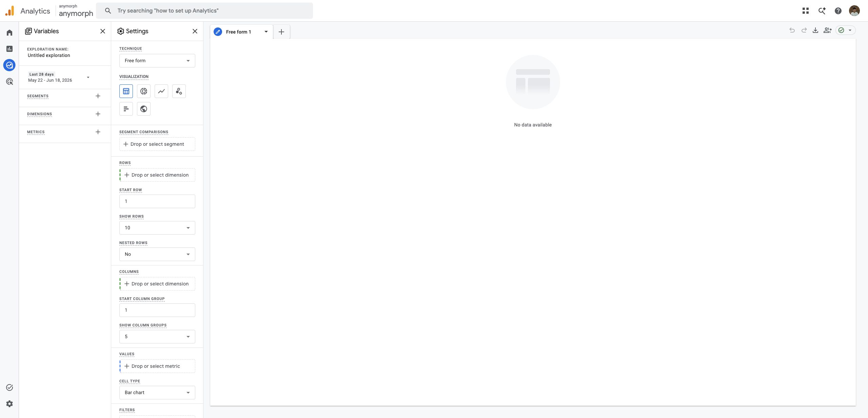The image size is (868, 418).
Task: Click the METRICS label
Action: point(36,132)
